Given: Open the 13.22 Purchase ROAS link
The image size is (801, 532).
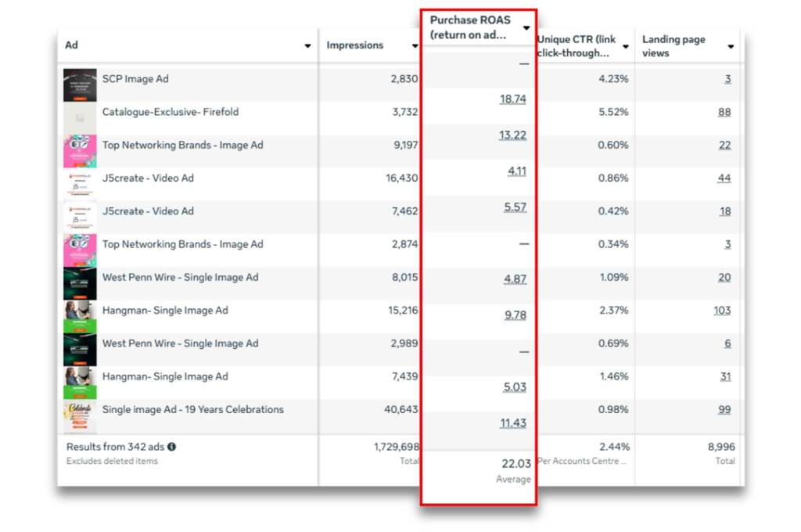Looking at the screenshot, I should tap(512, 135).
